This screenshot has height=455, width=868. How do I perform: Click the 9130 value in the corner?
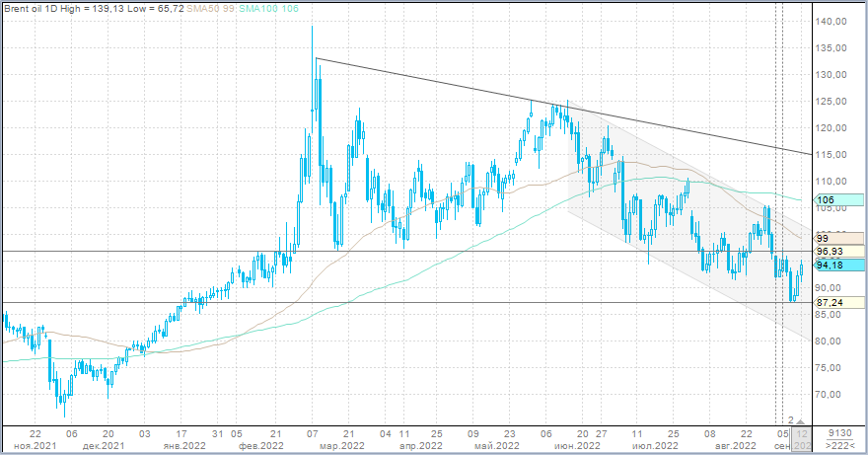coord(838,433)
